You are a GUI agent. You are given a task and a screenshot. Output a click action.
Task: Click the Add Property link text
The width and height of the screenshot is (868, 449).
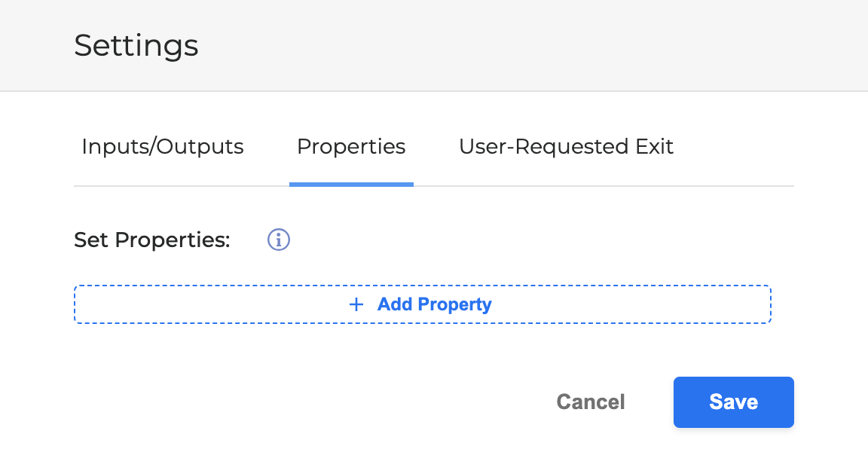tap(435, 304)
